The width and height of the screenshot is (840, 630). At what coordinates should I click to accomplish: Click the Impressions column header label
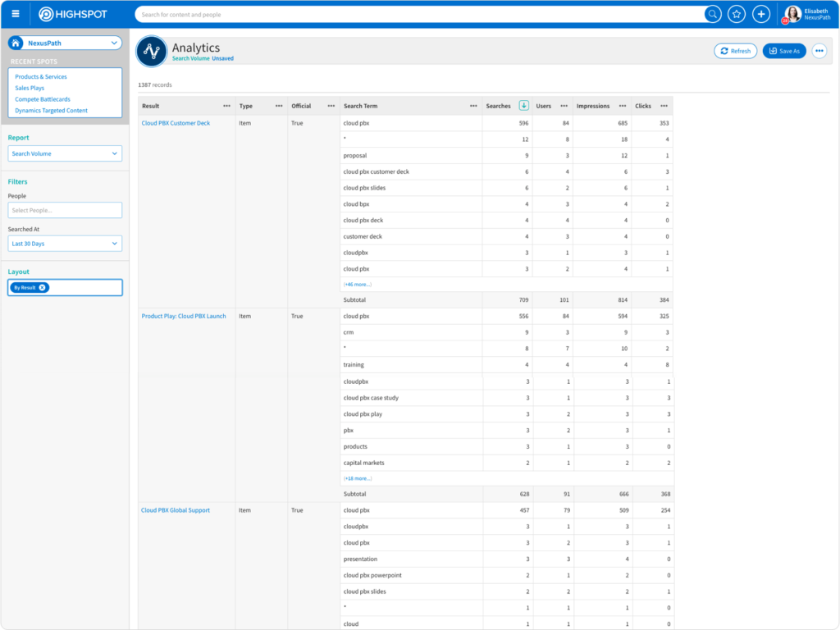pos(593,106)
